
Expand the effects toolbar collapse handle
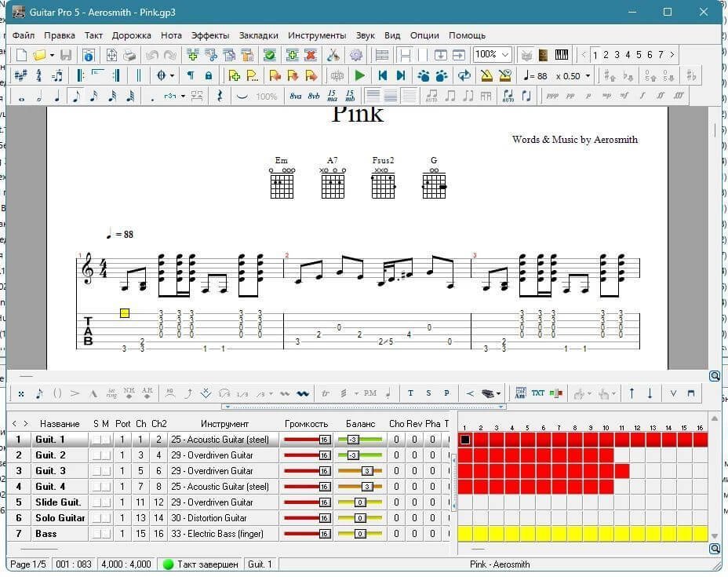point(363,407)
